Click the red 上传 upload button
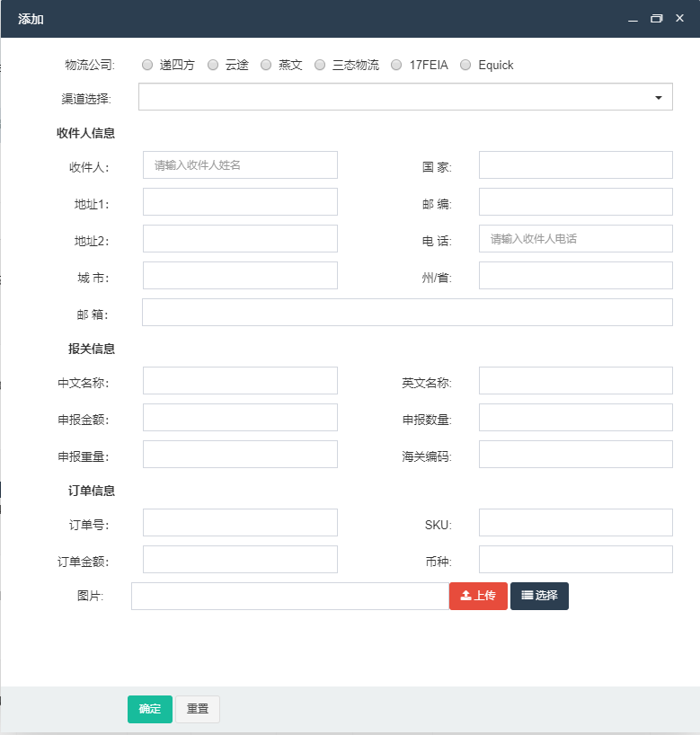The height and width of the screenshot is (735, 700). click(478, 597)
